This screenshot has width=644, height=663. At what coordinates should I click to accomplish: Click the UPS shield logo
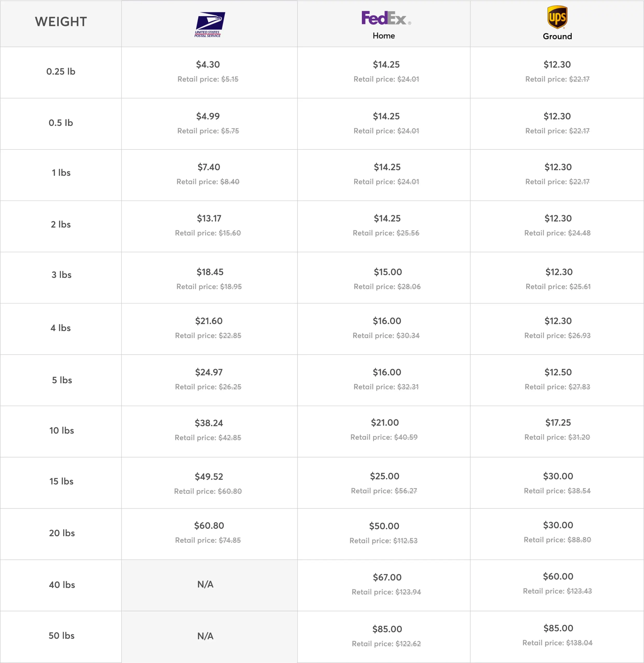pos(557,17)
